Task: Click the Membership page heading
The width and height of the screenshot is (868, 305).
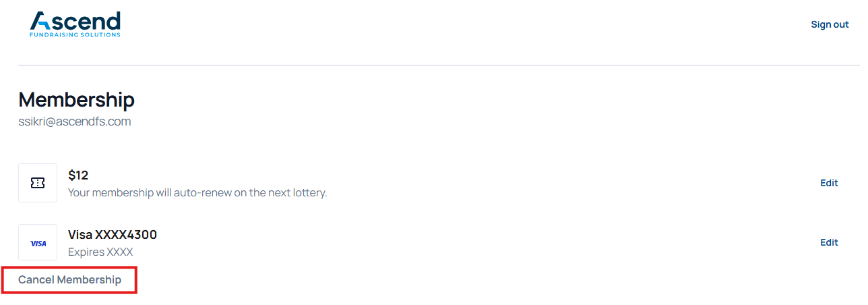Action: 76,100
